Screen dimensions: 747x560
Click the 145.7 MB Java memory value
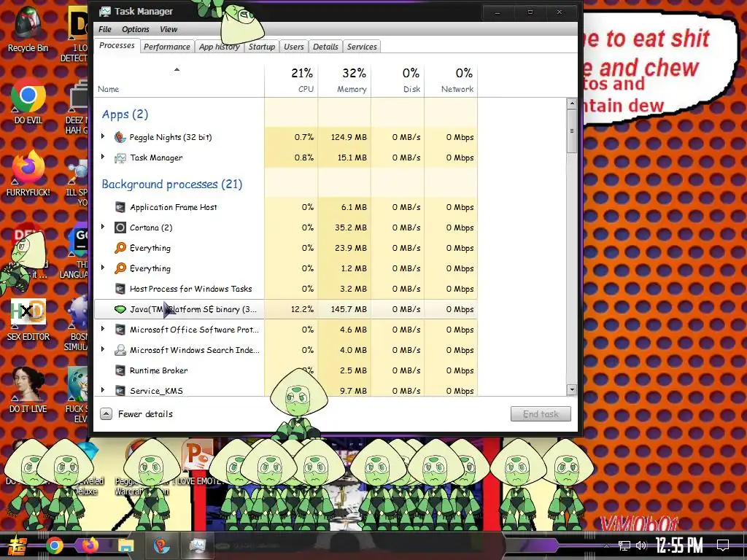(x=349, y=309)
